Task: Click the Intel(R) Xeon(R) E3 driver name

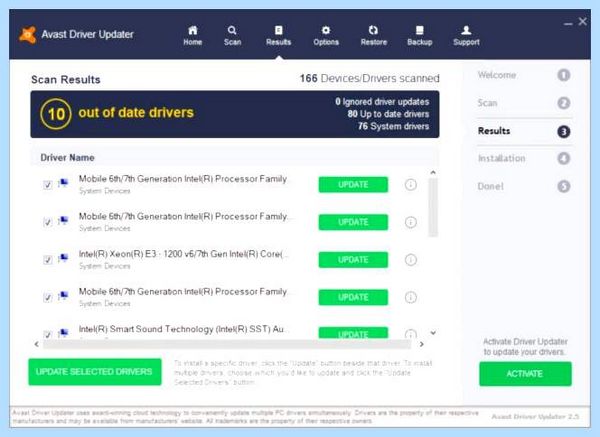Action: tap(184, 254)
